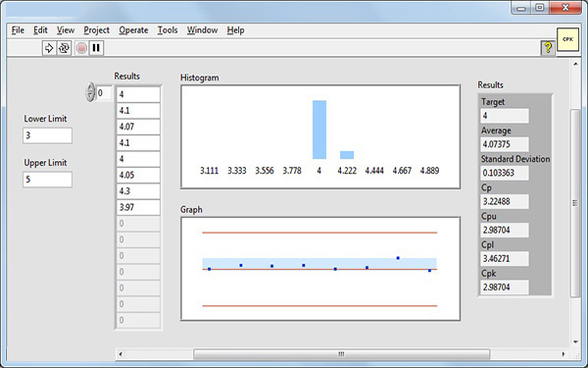Select the array cell showing 4.07

click(138, 127)
